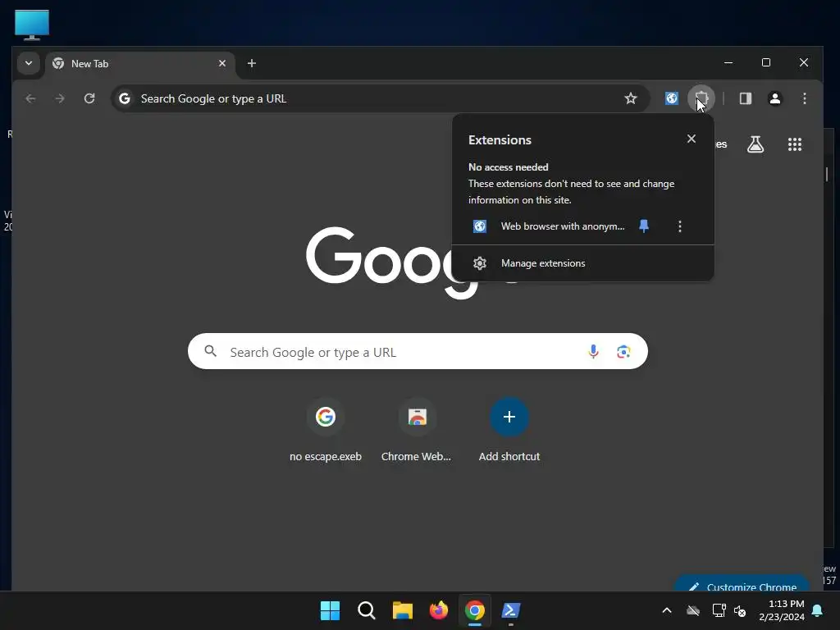
Task: Click the Google logo in the address bar
Action: tap(125, 98)
